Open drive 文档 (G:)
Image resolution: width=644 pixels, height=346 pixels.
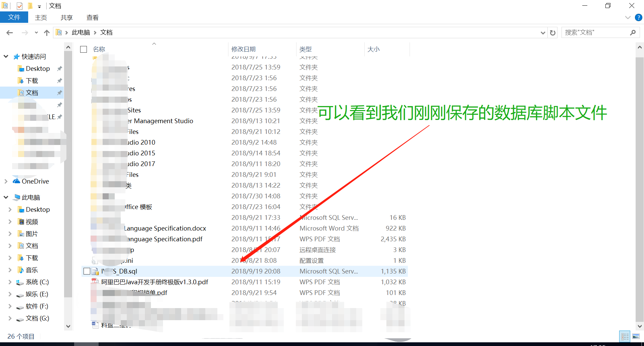click(x=37, y=318)
